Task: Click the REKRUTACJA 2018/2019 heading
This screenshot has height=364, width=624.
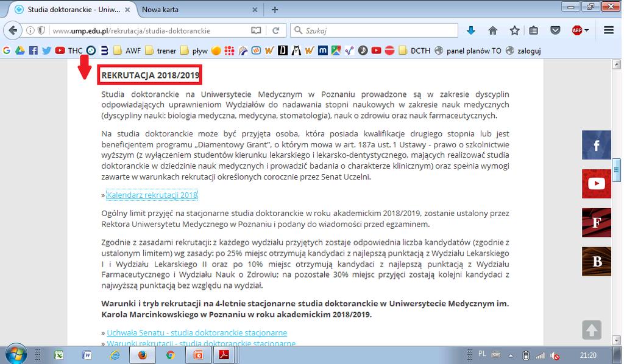Action: (150, 75)
